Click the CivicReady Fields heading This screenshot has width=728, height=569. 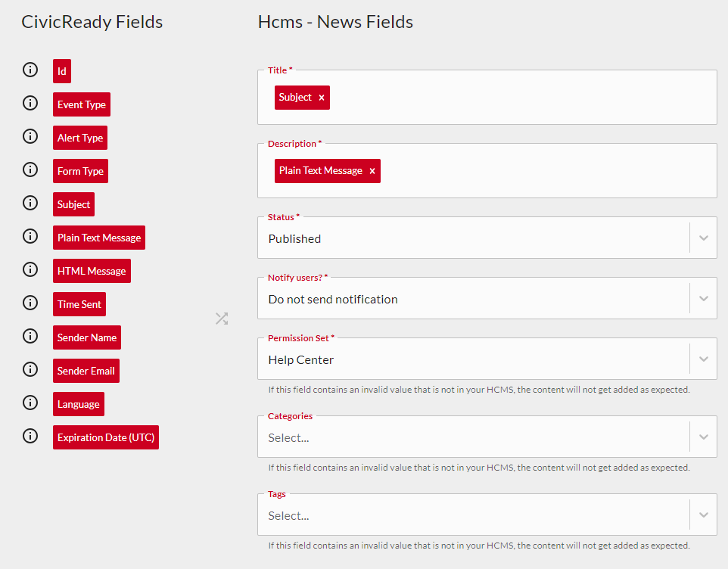(x=92, y=22)
